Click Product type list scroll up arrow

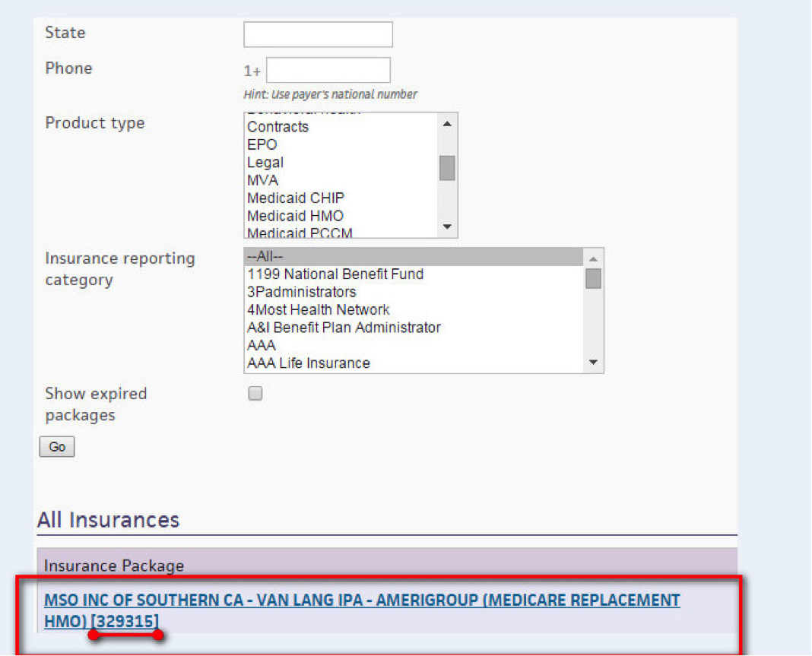(x=447, y=124)
